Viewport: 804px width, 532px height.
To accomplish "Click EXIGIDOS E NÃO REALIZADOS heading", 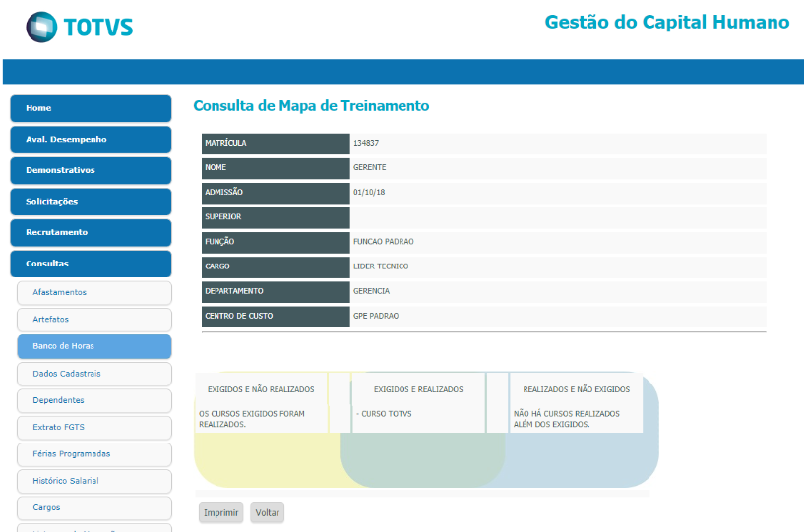I will (x=261, y=389).
